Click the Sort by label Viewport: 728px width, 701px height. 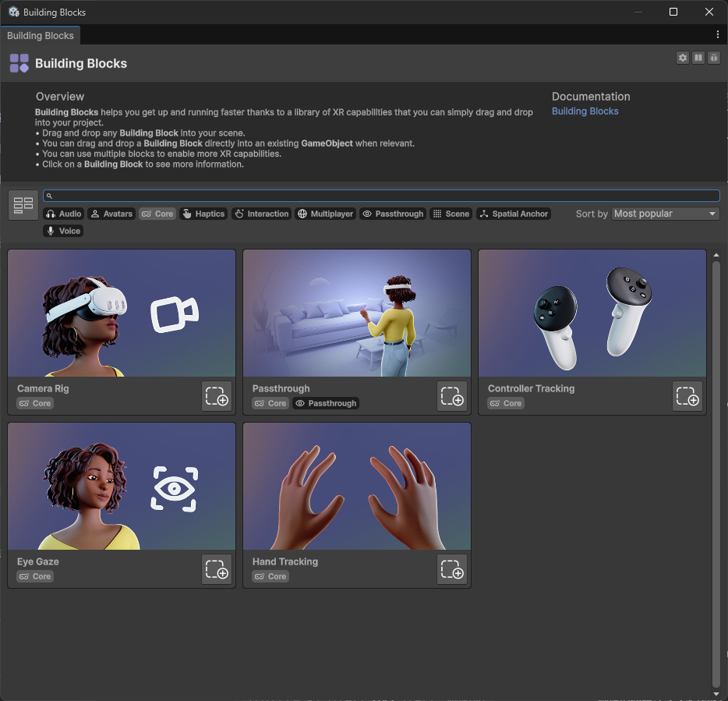click(x=592, y=214)
